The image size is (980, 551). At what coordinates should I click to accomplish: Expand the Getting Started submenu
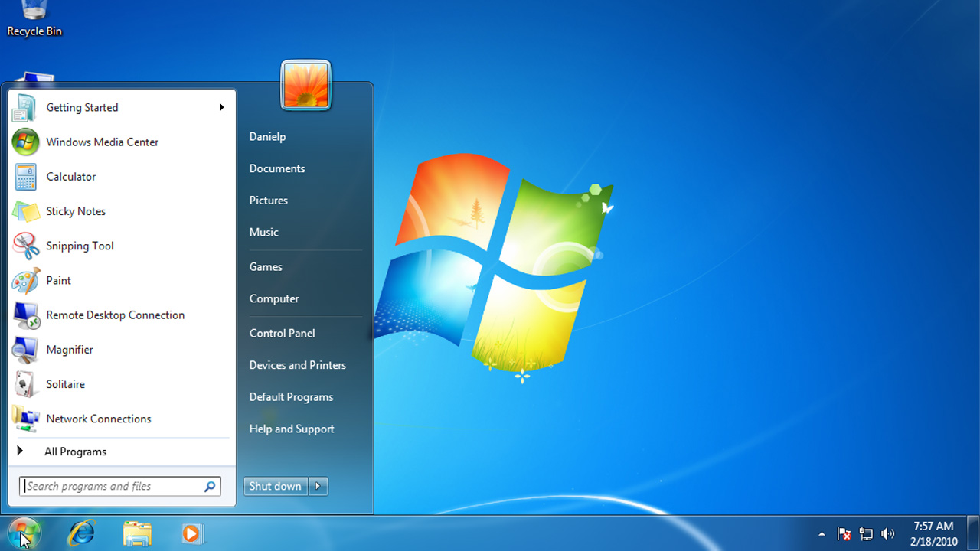[x=82, y=107]
